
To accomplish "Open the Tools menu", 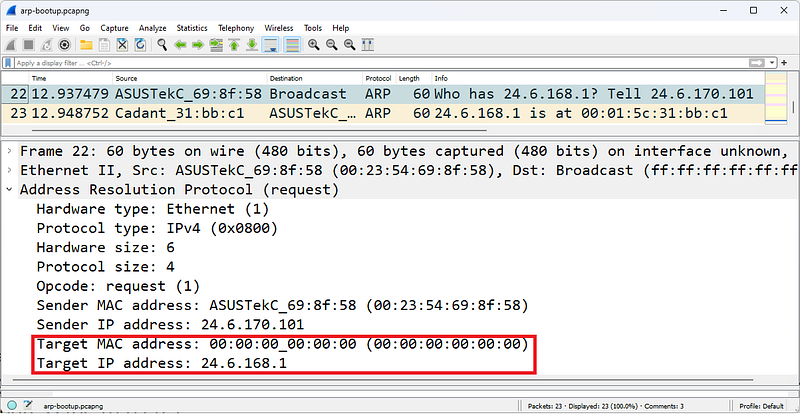I will point(313,28).
